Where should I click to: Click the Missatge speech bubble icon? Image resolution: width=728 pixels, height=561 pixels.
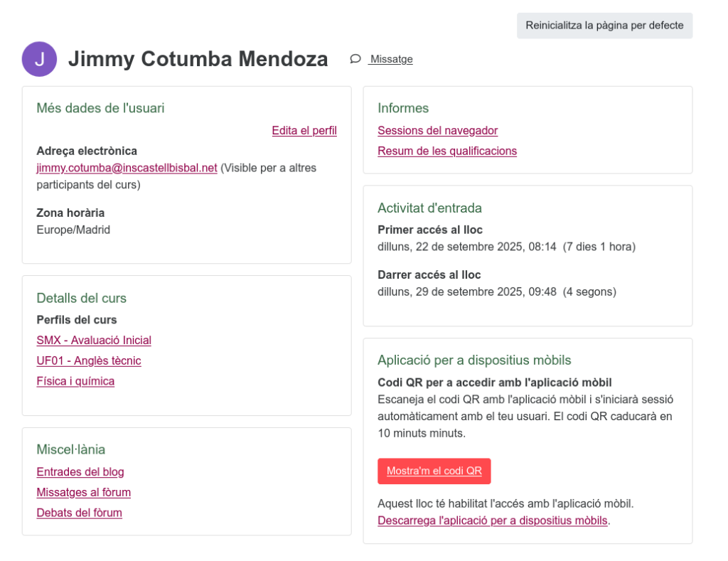(x=355, y=59)
